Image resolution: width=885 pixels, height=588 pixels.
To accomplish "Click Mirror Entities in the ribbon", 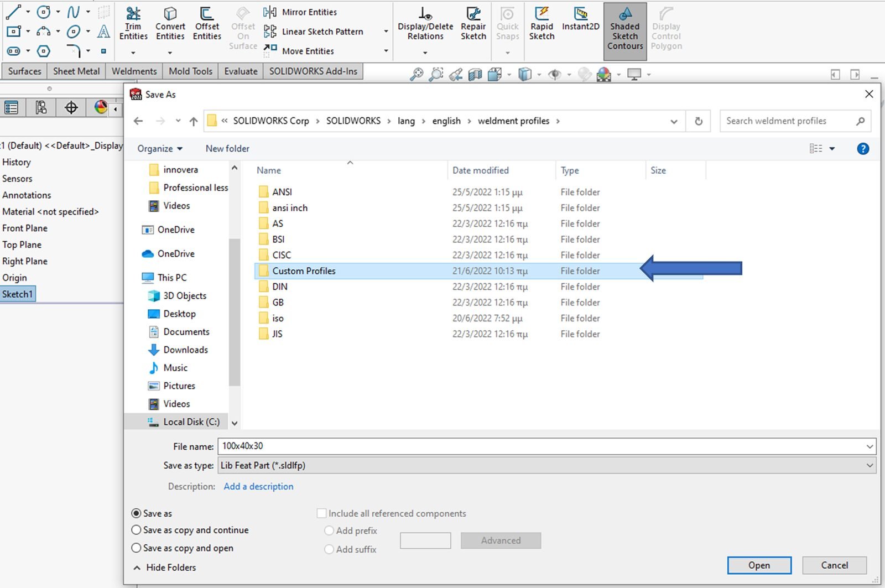I will pyautogui.click(x=301, y=12).
